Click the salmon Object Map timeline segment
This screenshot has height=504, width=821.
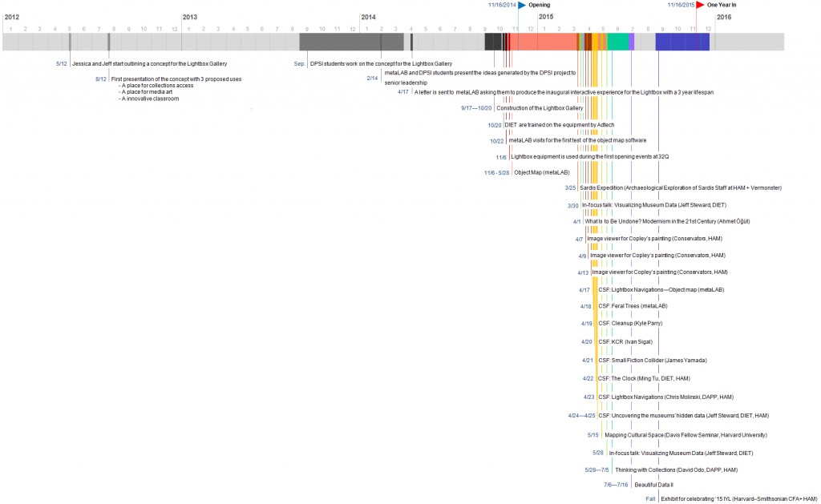544,42
